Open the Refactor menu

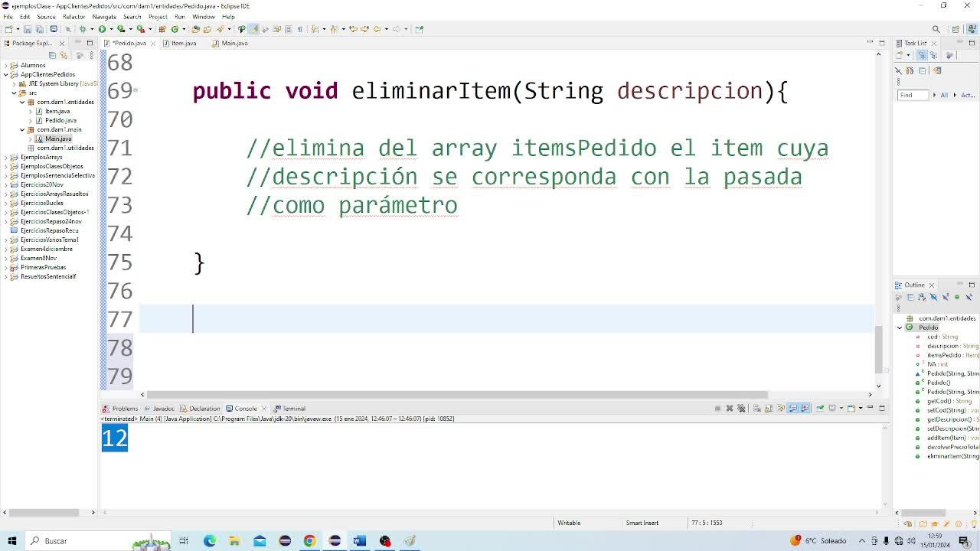click(73, 16)
